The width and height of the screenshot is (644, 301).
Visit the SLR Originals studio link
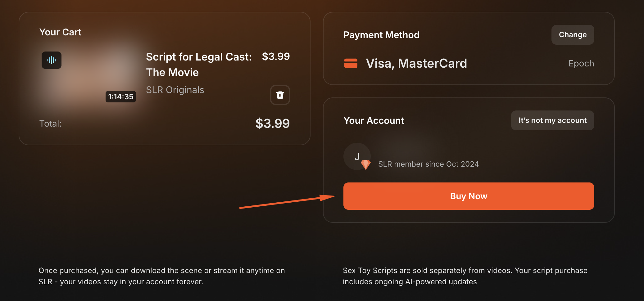(175, 90)
